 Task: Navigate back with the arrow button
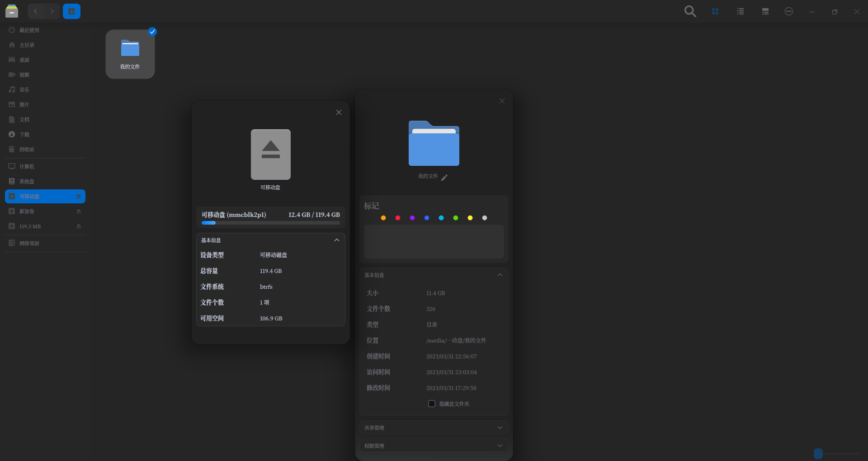point(35,11)
